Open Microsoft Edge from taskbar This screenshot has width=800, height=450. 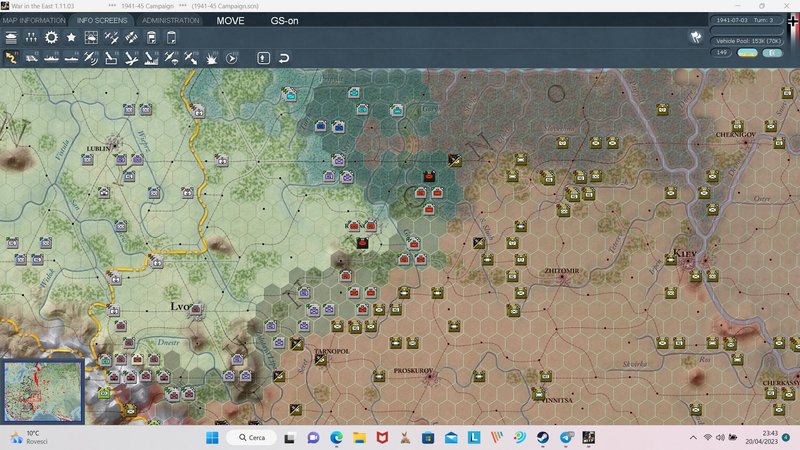point(336,437)
